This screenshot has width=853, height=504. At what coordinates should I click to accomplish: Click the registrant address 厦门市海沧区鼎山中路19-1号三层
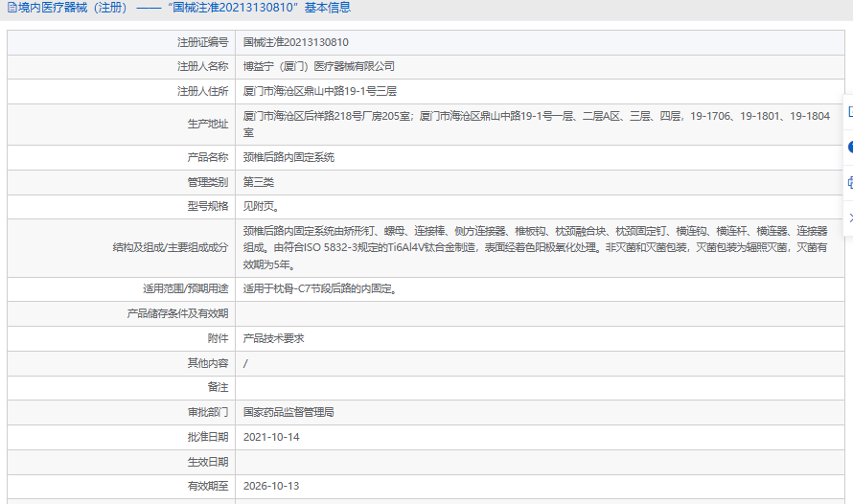[x=319, y=91]
